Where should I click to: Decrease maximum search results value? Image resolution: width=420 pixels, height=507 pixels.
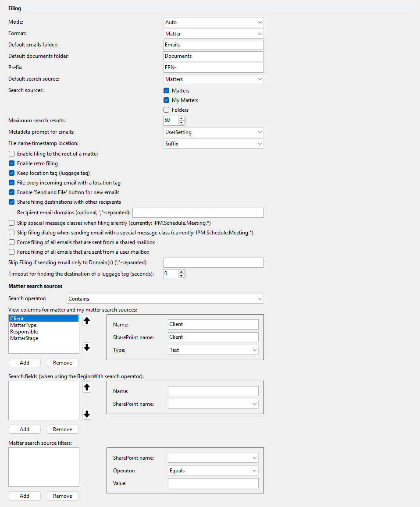[182, 123]
